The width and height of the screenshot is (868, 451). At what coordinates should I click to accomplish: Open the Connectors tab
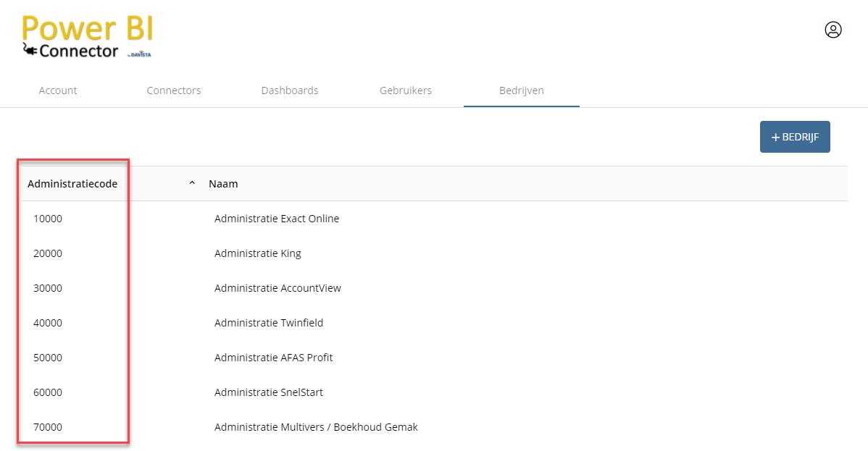pos(174,90)
